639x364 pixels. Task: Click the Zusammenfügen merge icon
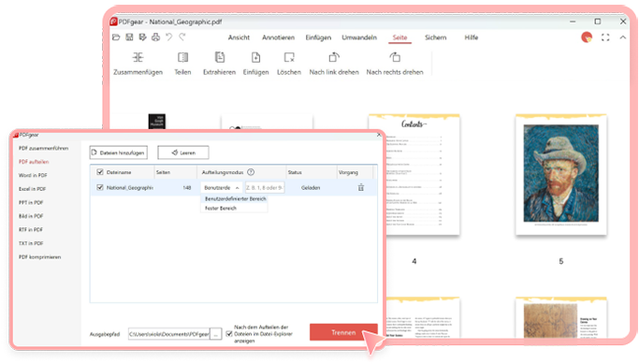138,57
